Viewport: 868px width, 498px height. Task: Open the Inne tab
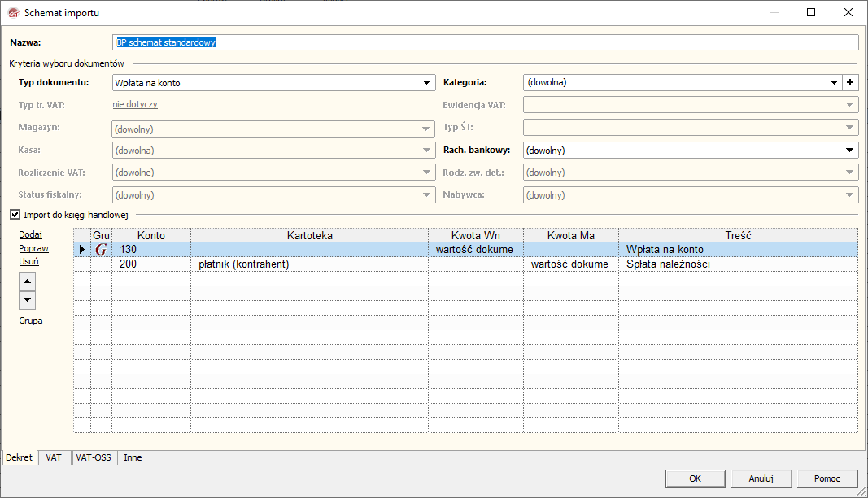pyautogui.click(x=133, y=457)
